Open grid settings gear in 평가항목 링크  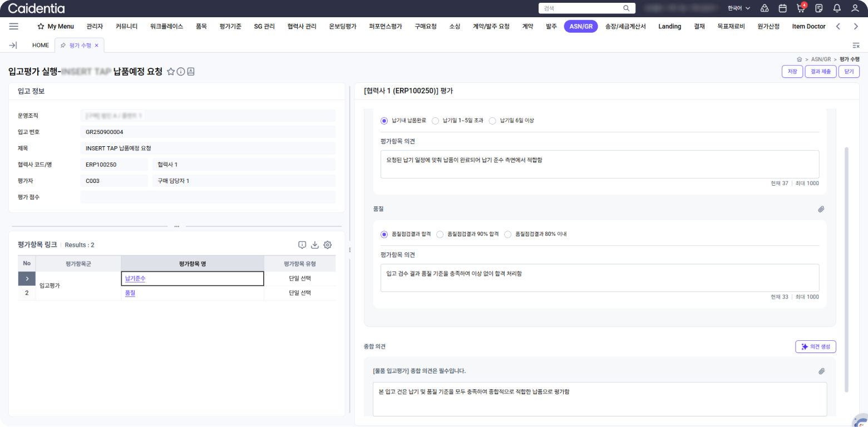point(328,245)
